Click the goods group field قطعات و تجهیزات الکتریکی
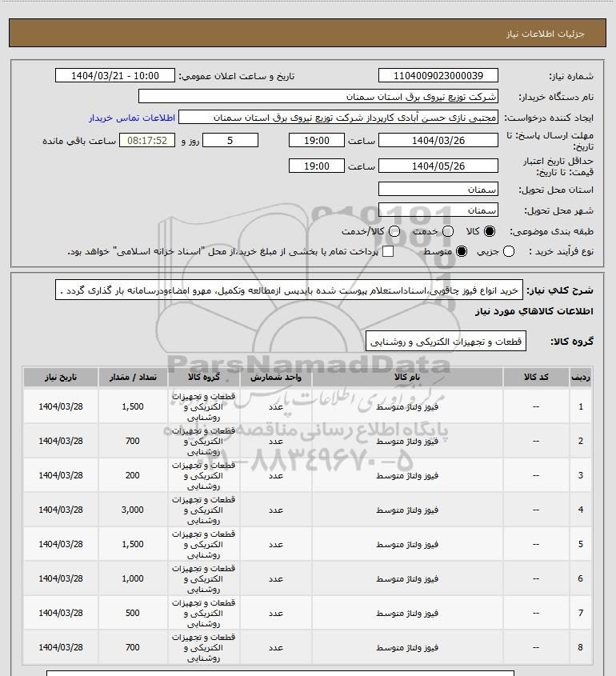This screenshot has height=676, width=616. pos(446,341)
